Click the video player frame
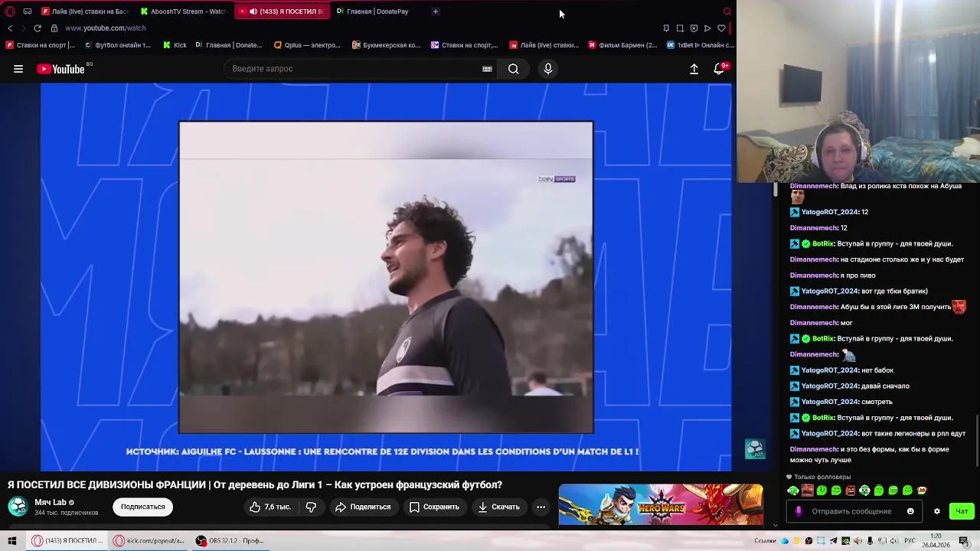This screenshot has width=980, height=551. [x=386, y=277]
